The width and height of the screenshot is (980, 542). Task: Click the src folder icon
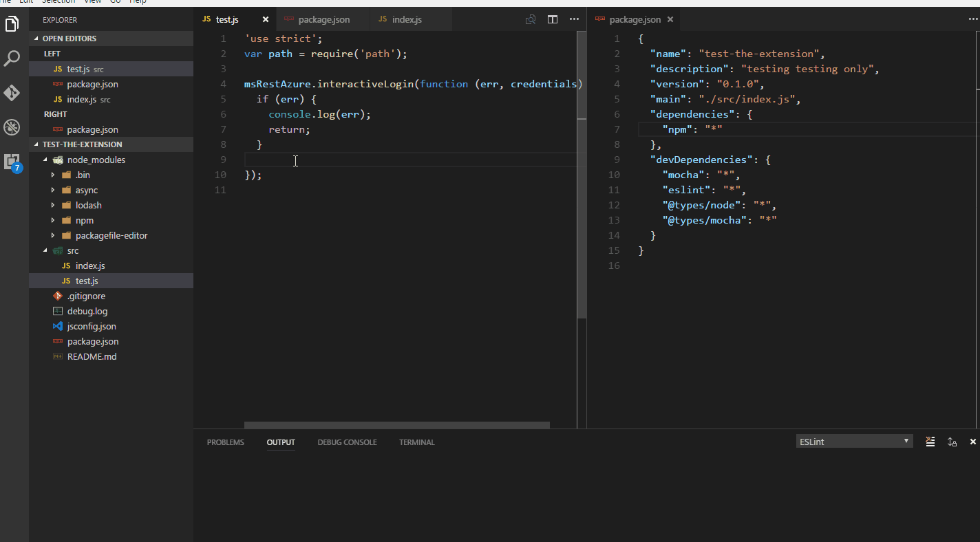click(58, 250)
